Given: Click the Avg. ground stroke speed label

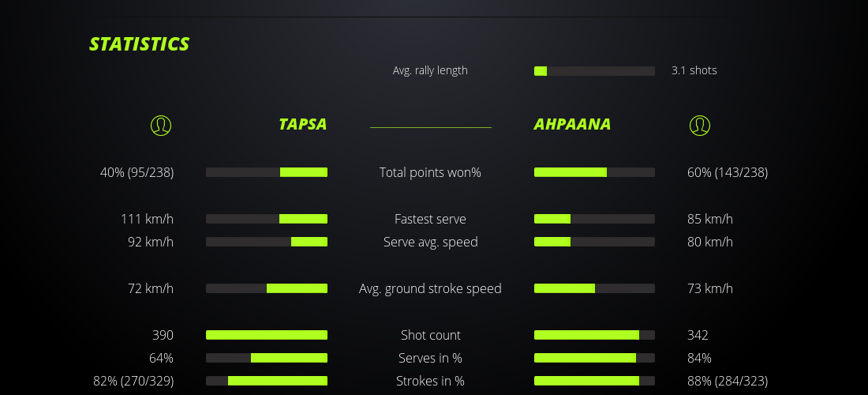Looking at the screenshot, I should click(x=430, y=288).
